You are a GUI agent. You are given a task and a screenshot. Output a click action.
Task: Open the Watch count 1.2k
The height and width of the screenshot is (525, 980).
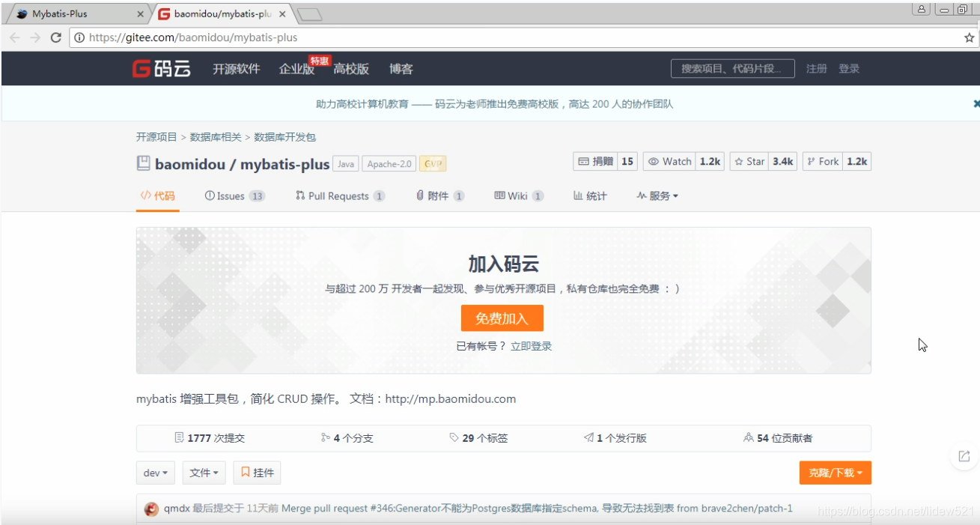710,161
